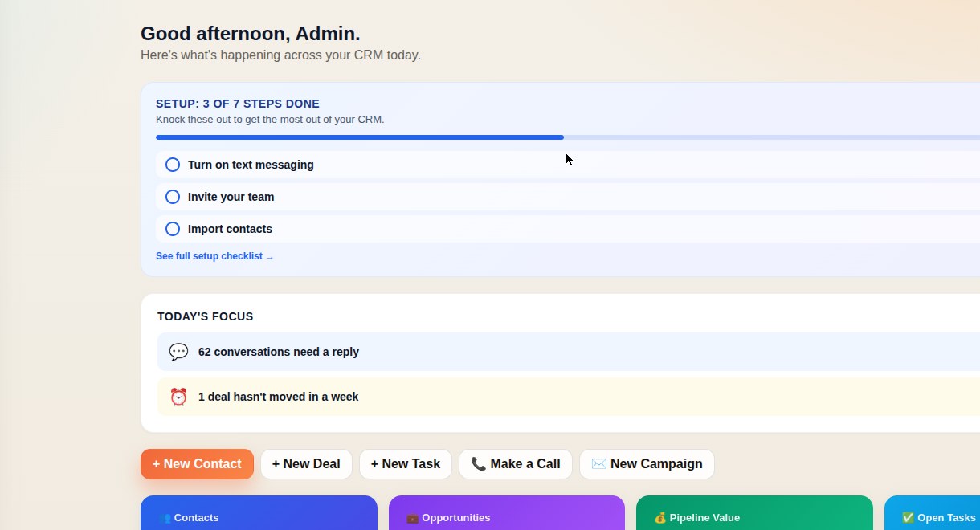Mark 'Import contacts' step circle
Screen dimensions: 980x530
[172, 229]
